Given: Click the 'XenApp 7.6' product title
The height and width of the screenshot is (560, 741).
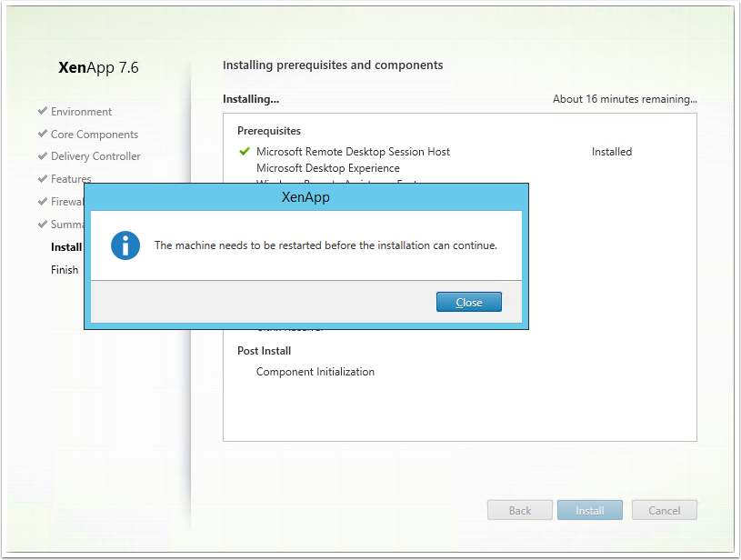Looking at the screenshot, I should click(x=98, y=67).
